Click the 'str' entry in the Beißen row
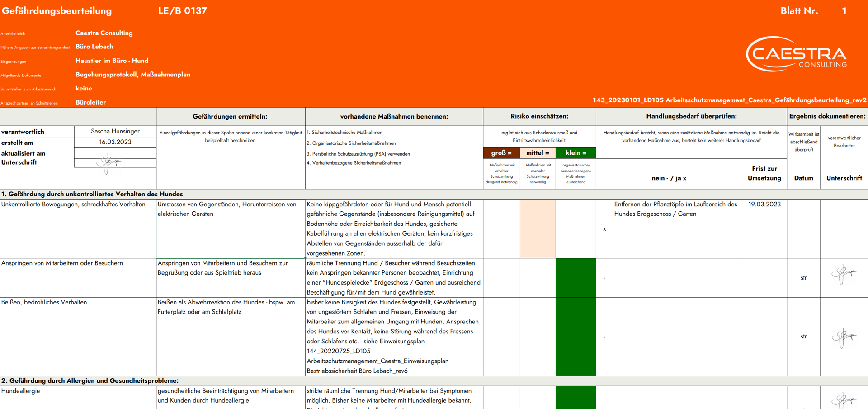This screenshot has height=409, width=868. (803, 337)
